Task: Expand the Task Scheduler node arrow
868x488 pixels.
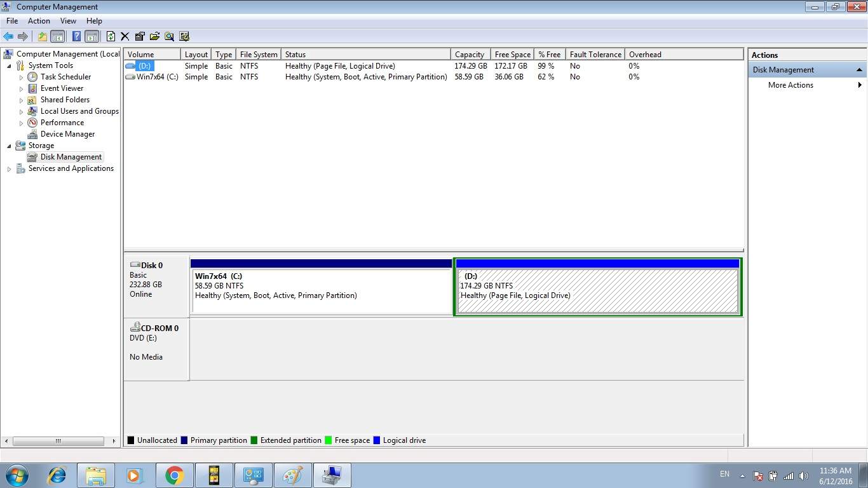Action: pyautogui.click(x=21, y=77)
